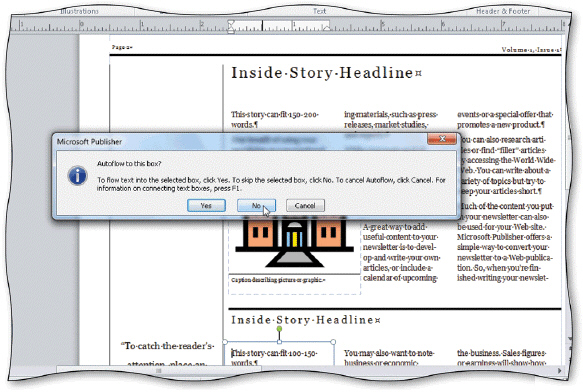Select the picture caption text below graphic
This screenshot has width=583, height=392.
pos(278,280)
